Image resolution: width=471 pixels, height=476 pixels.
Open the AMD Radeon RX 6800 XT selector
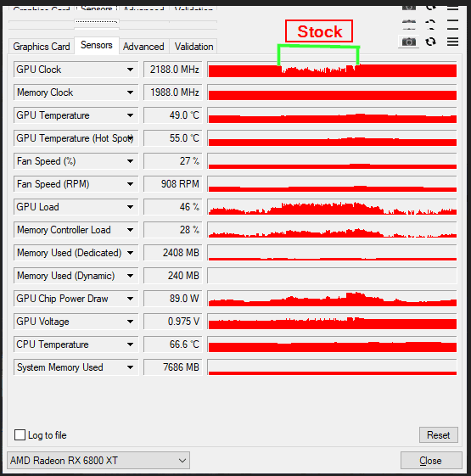click(98, 460)
